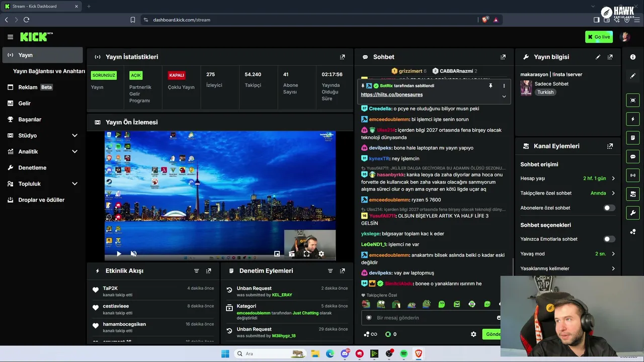
Task: Toggle the chat bubble widget icon in right sidebar
Action: click(x=633, y=156)
